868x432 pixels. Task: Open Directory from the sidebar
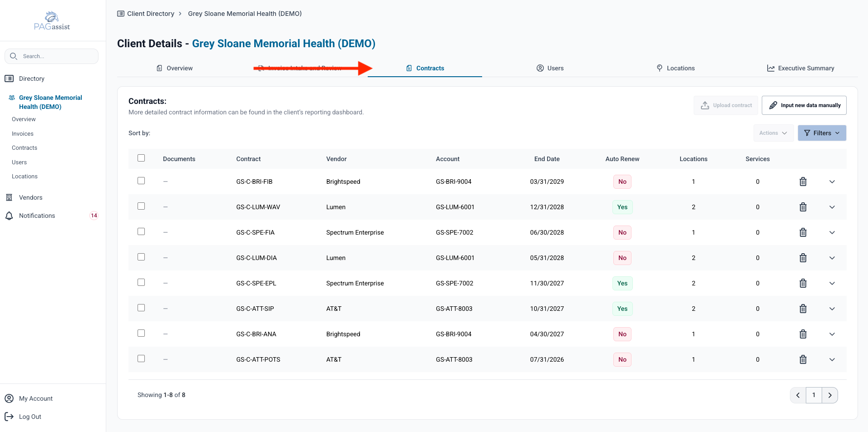[31, 79]
